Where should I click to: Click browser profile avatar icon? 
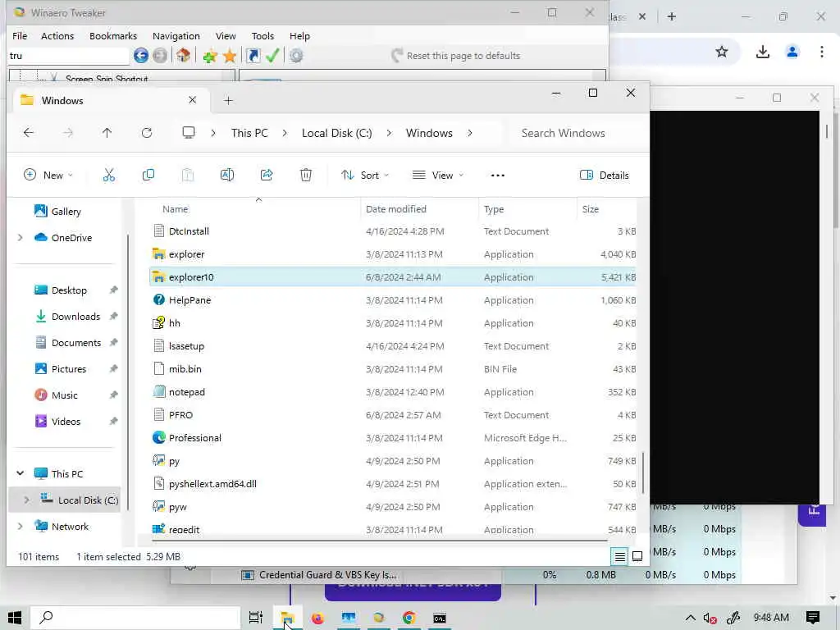tap(792, 52)
